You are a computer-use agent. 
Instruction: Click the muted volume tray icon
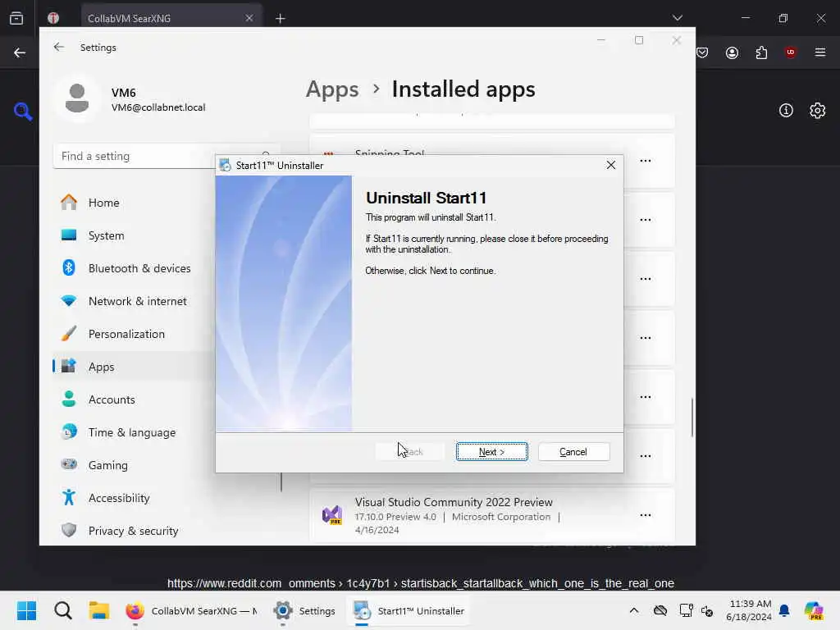(707, 610)
